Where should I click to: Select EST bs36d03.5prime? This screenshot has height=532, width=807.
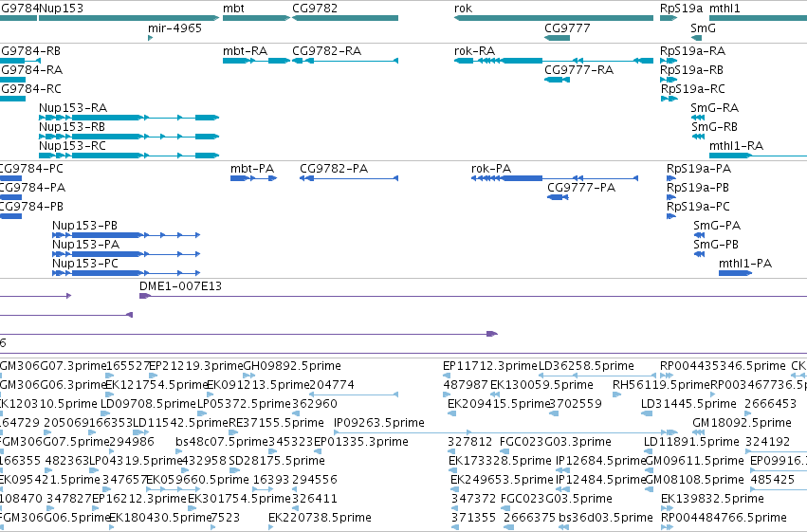pos(563,527)
